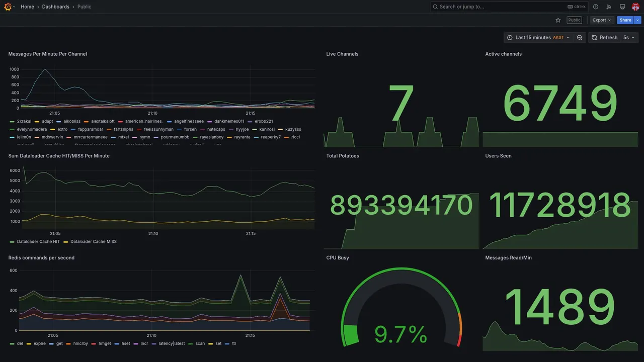Isolate the Dataloader Cache HIT series label

(x=38, y=242)
